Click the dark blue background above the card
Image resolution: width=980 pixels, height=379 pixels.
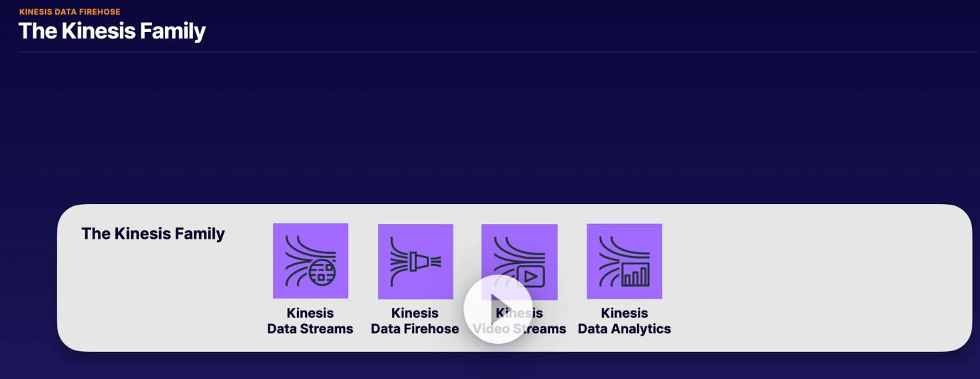point(490,128)
